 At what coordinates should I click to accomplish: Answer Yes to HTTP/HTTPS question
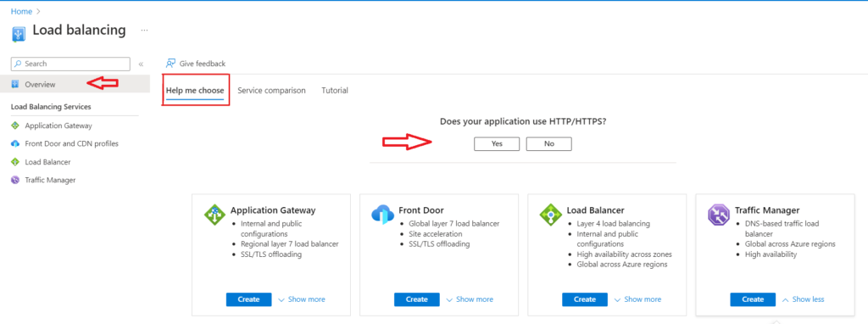tap(497, 143)
